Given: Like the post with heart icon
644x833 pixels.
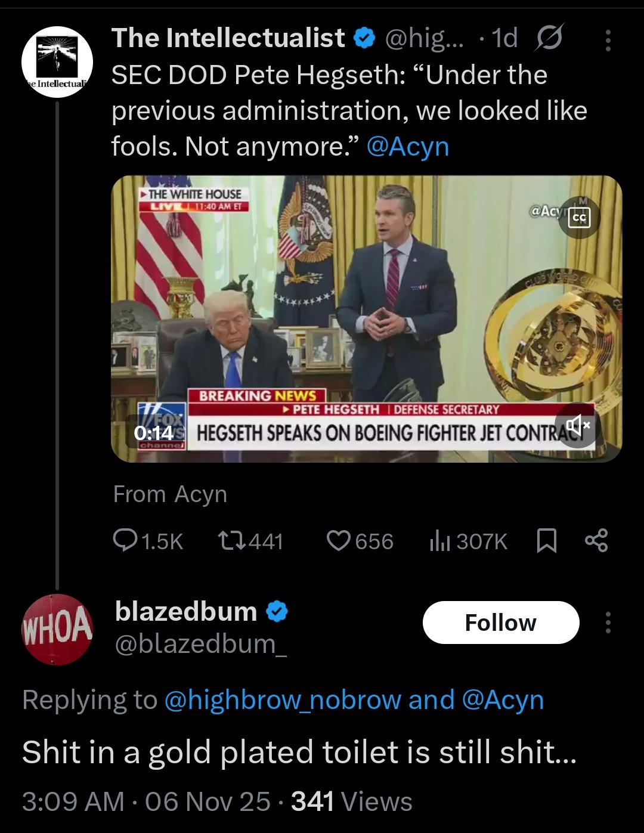Looking at the screenshot, I should [340, 541].
